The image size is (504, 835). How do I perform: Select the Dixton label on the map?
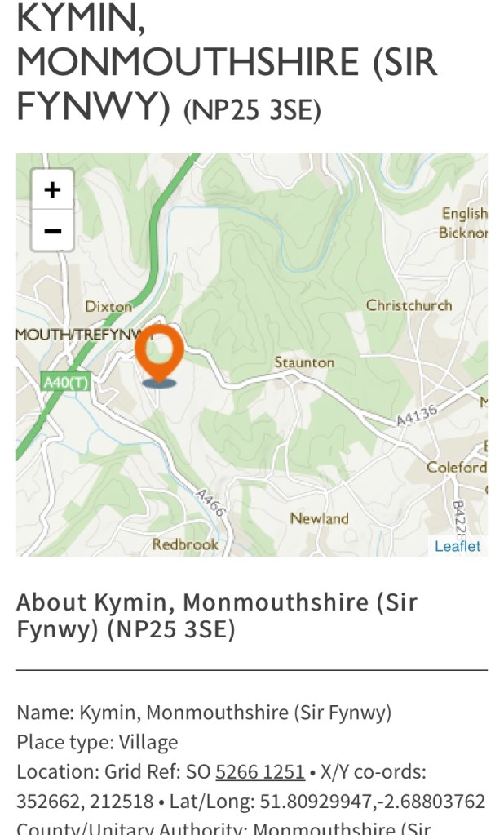click(108, 307)
